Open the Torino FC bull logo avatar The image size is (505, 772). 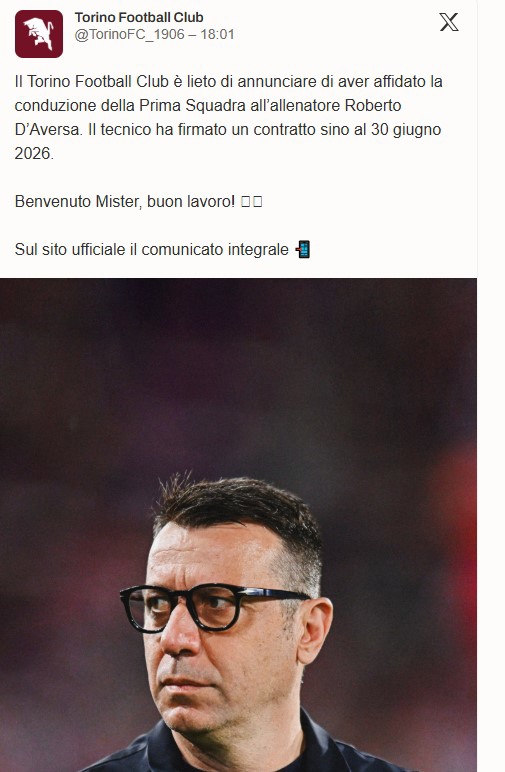point(39,34)
